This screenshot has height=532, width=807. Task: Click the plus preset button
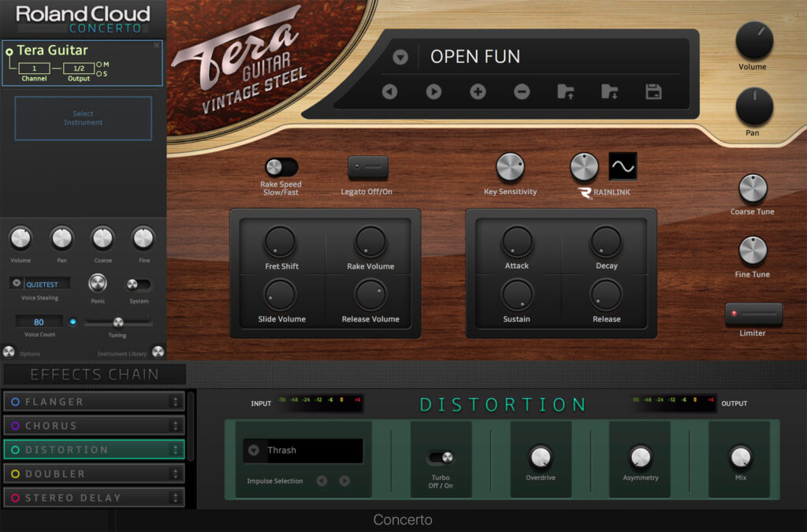[x=478, y=92]
